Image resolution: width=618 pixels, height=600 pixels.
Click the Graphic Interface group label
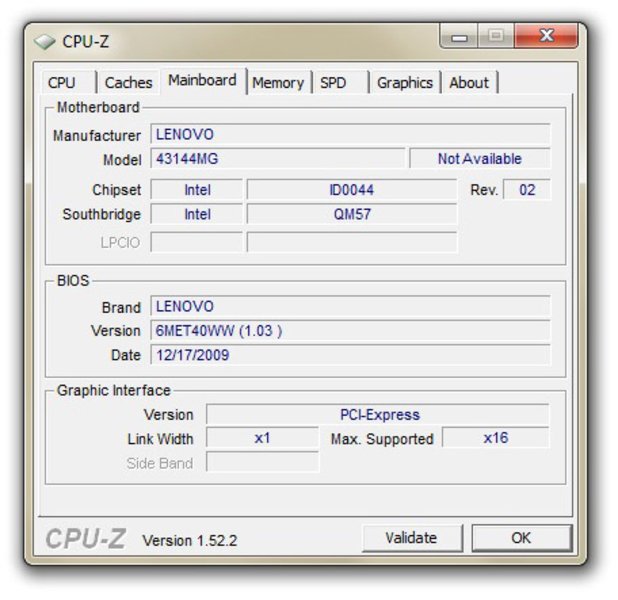point(114,390)
